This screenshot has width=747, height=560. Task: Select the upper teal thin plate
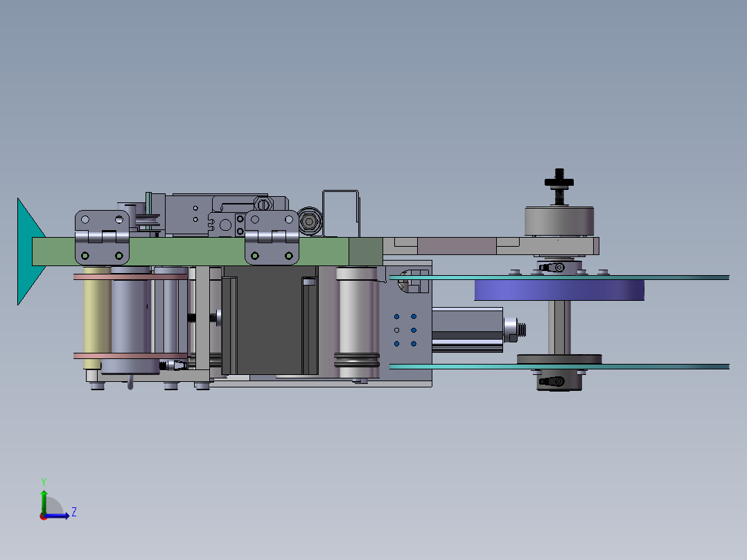coord(559,277)
